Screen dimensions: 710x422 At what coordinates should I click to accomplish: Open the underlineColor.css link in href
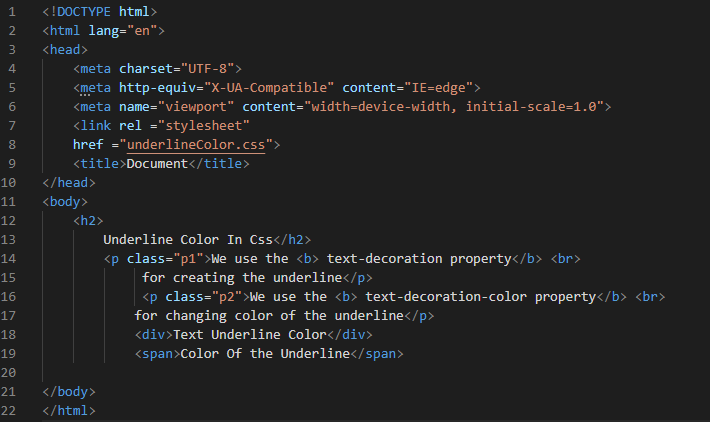(x=196, y=145)
